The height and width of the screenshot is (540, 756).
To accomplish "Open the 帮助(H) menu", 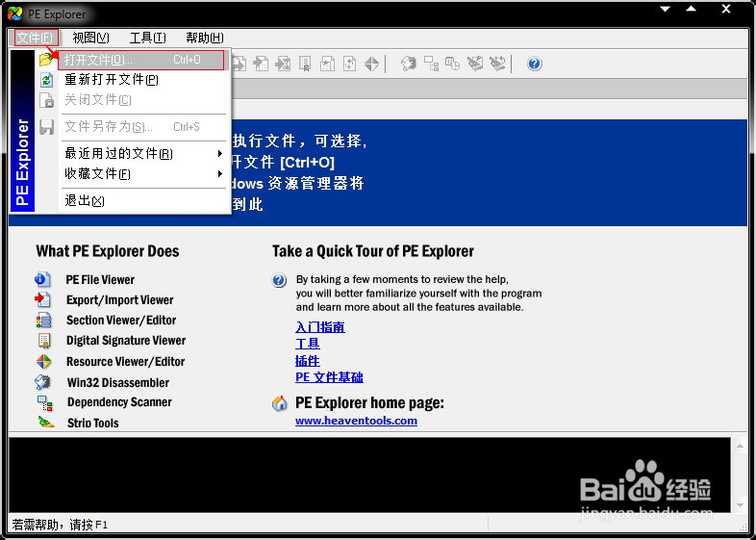I will tap(205, 38).
